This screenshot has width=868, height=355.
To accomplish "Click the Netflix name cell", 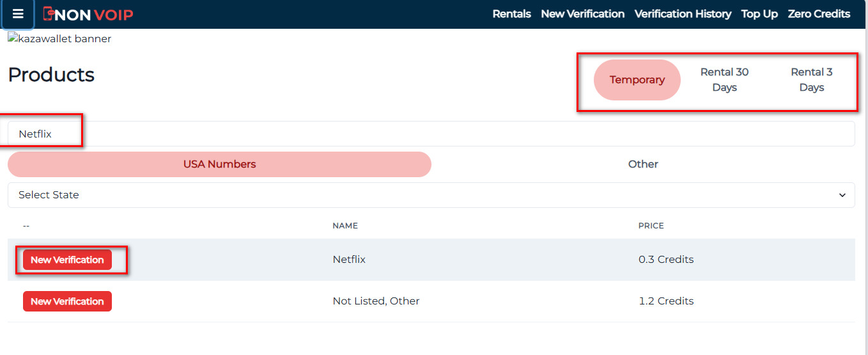I will pos(349,260).
